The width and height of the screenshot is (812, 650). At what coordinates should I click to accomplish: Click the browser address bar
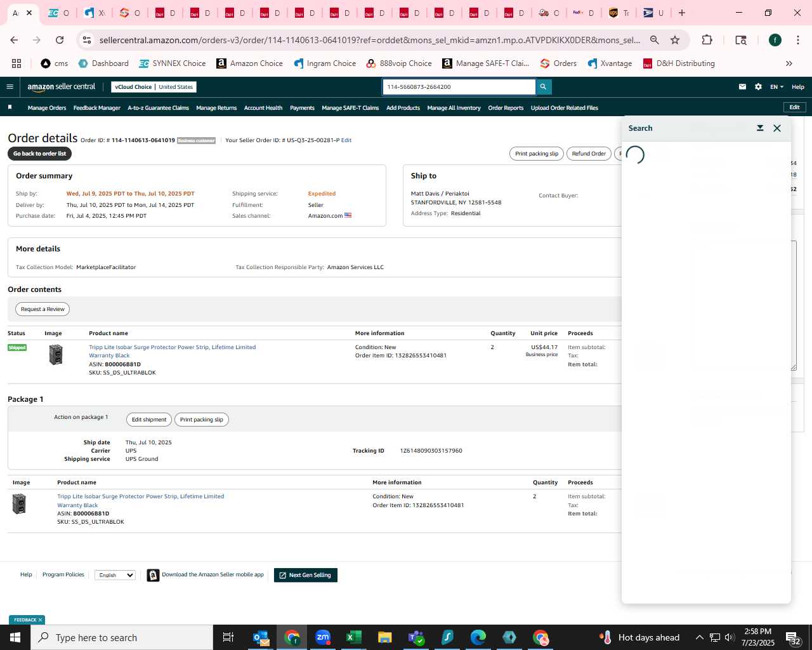click(x=369, y=40)
